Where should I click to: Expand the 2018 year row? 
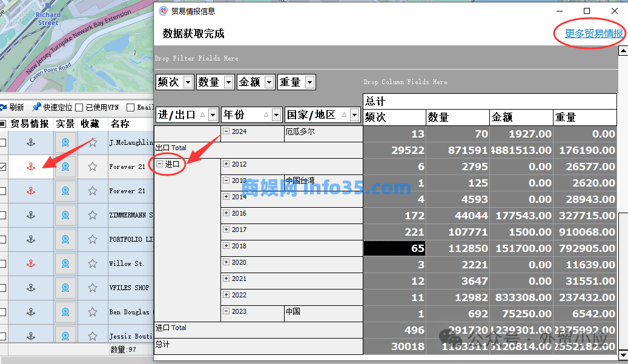click(x=226, y=245)
